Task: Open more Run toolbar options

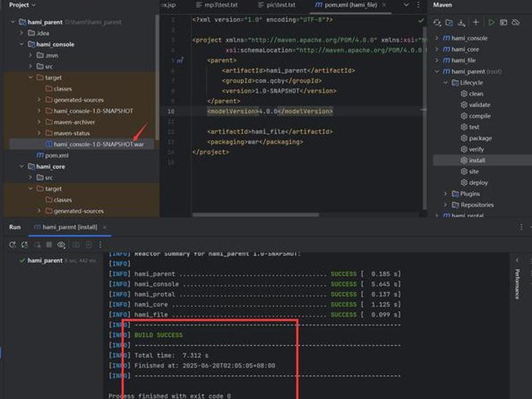Action: [x=100, y=245]
